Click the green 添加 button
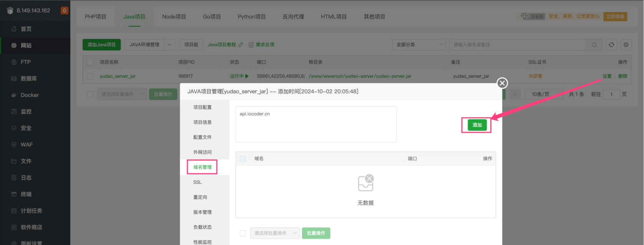Image resolution: width=644 pixels, height=245 pixels. [477, 125]
